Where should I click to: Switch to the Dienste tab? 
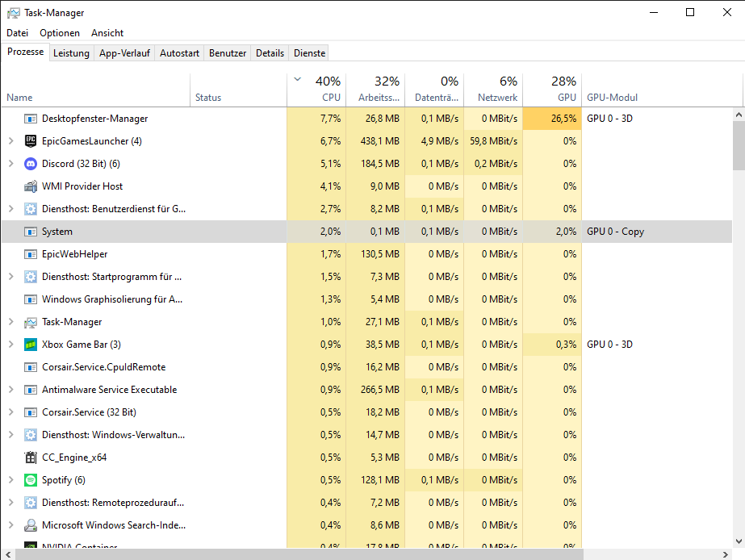coord(310,53)
